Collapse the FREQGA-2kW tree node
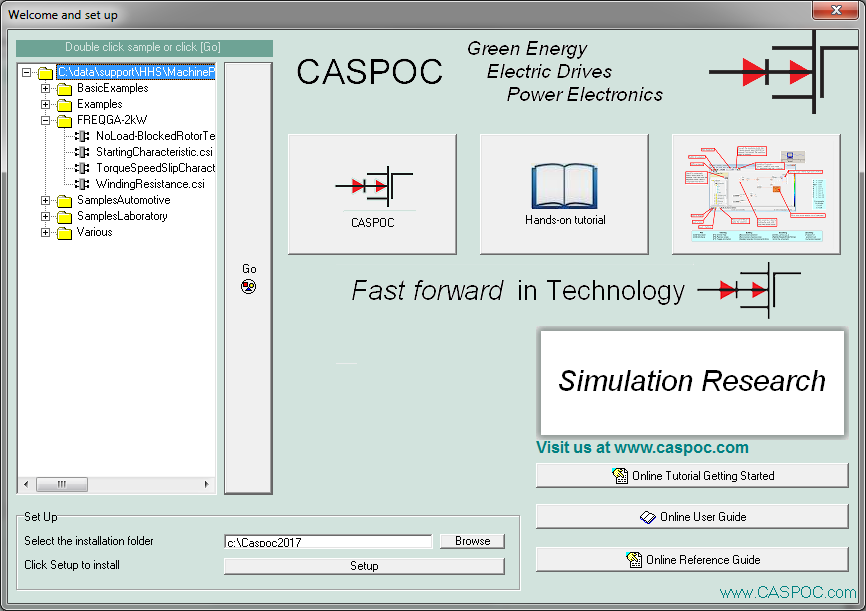 click(45, 120)
